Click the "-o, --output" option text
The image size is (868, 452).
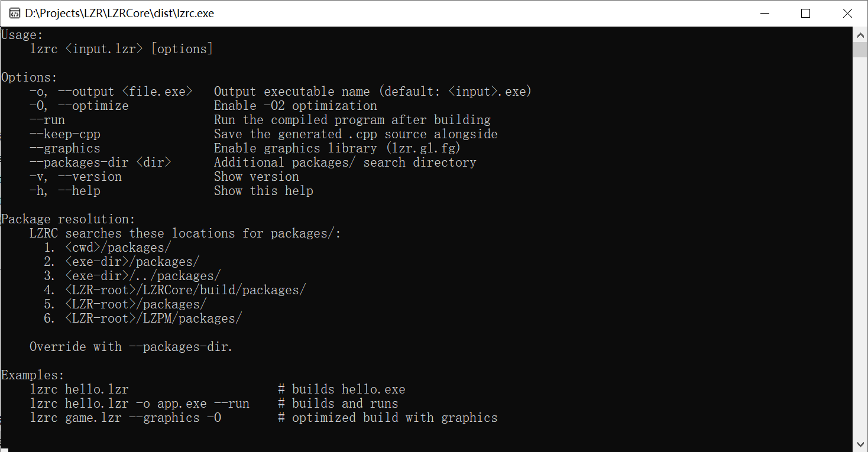pos(72,92)
